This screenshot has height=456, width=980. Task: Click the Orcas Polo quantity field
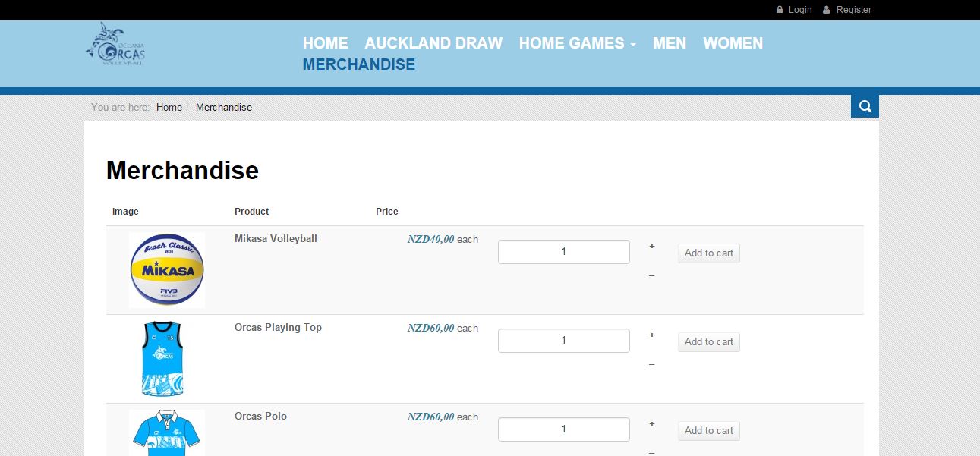click(x=564, y=429)
